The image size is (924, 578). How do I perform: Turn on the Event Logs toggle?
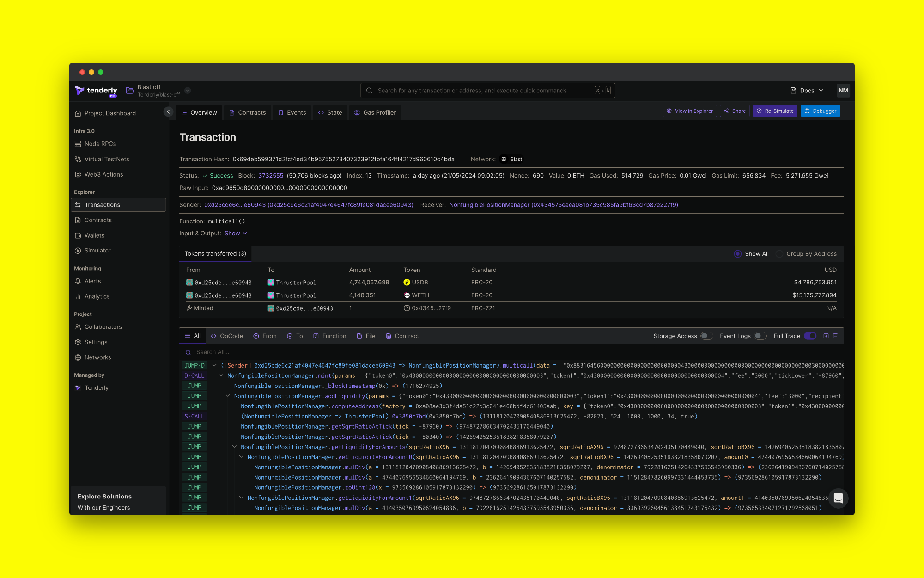click(760, 336)
